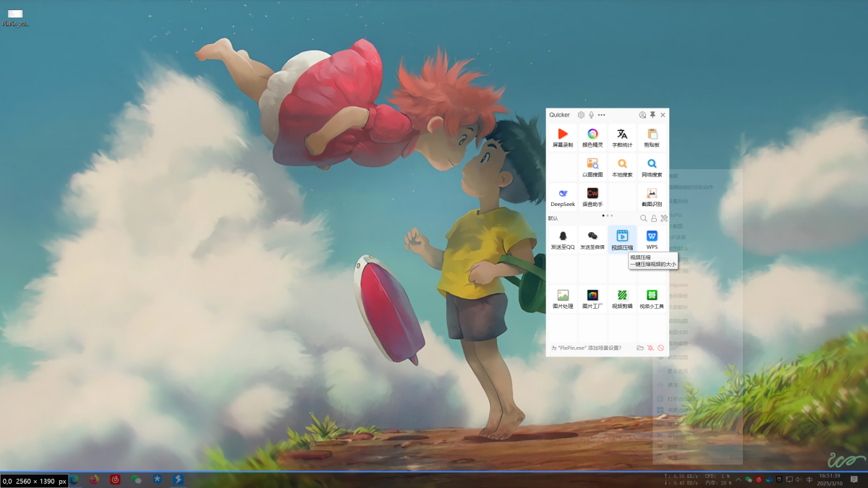Open Microsoft Edge from the taskbar
The image size is (868, 488).
[x=74, y=479]
